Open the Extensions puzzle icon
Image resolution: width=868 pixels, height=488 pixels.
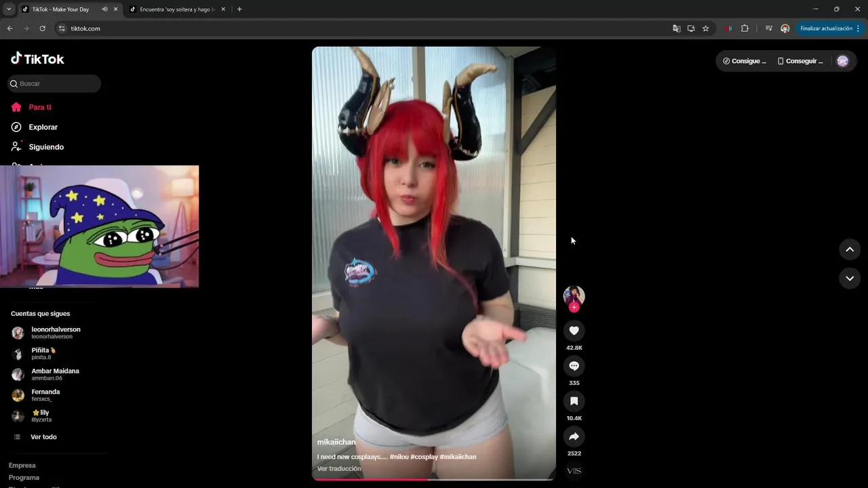click(x=745, y=28)
